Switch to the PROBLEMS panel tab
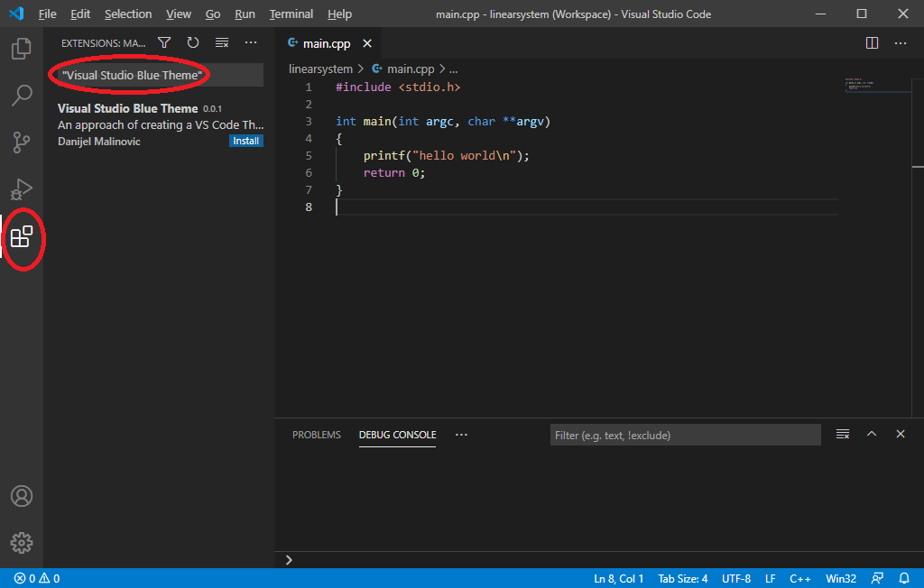 point(317,435)
